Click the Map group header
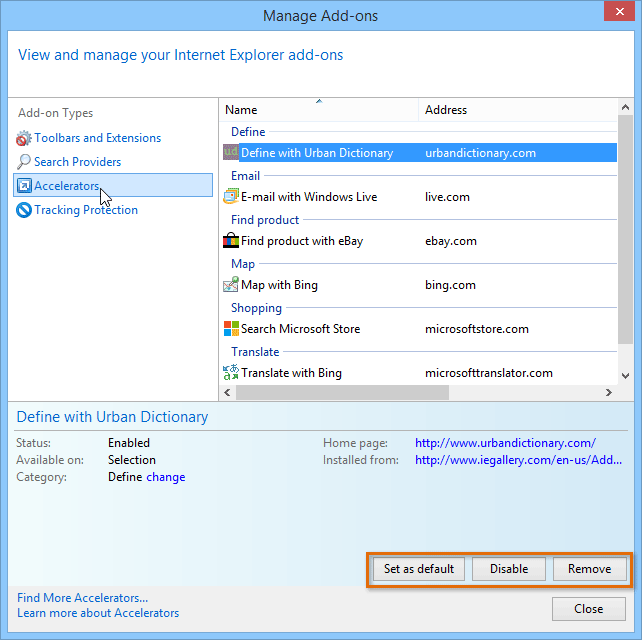Image resolution: width=642 pixels, height=640 pixels. pos(243,264)
